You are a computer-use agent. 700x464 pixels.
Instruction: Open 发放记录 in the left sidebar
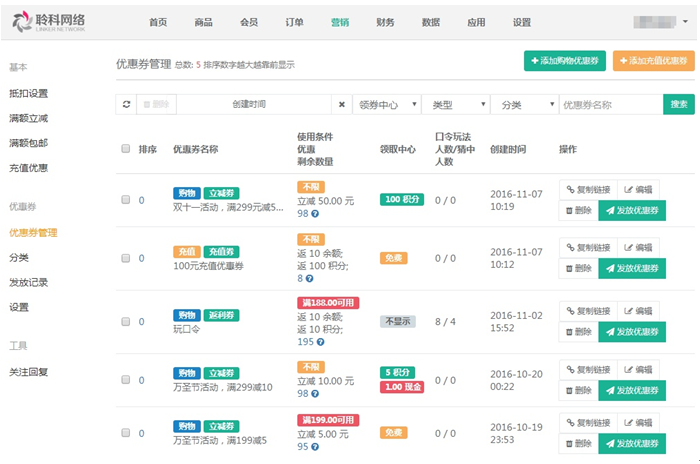point(28,282)
